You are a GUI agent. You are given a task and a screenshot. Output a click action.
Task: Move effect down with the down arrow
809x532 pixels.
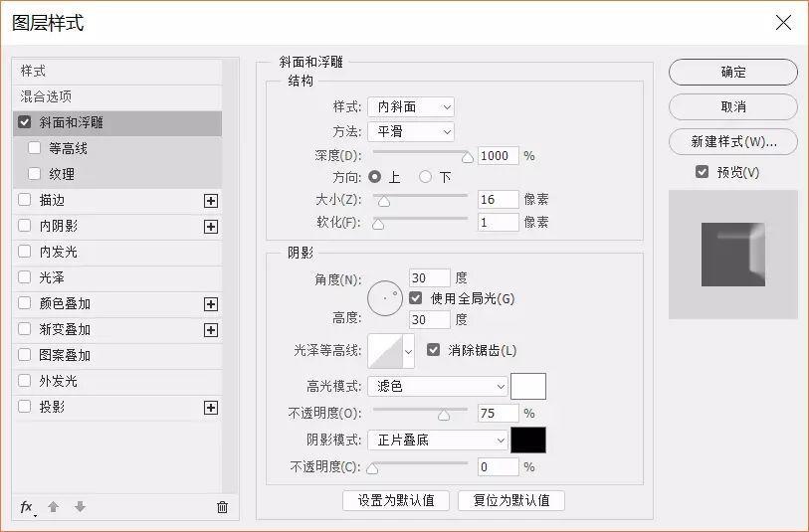[80, 507]
